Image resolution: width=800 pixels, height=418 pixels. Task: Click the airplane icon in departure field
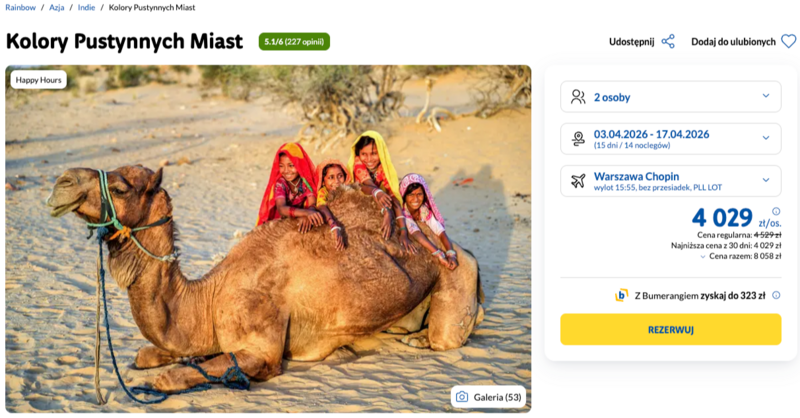pos(578,181)
